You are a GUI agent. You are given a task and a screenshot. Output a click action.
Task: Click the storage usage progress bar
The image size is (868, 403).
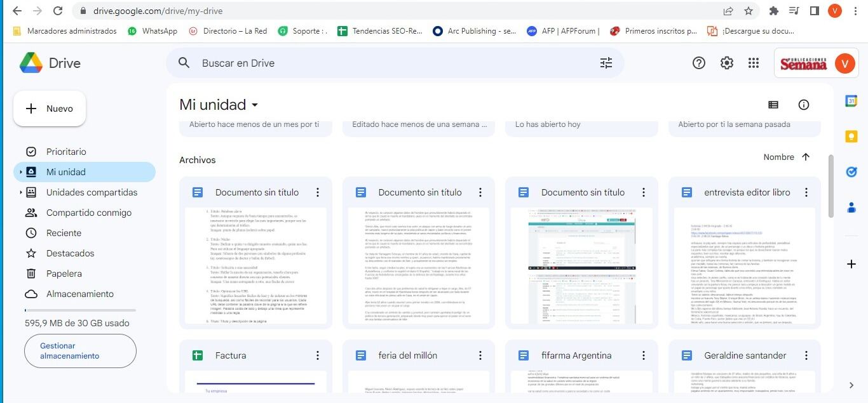(80, 310)
